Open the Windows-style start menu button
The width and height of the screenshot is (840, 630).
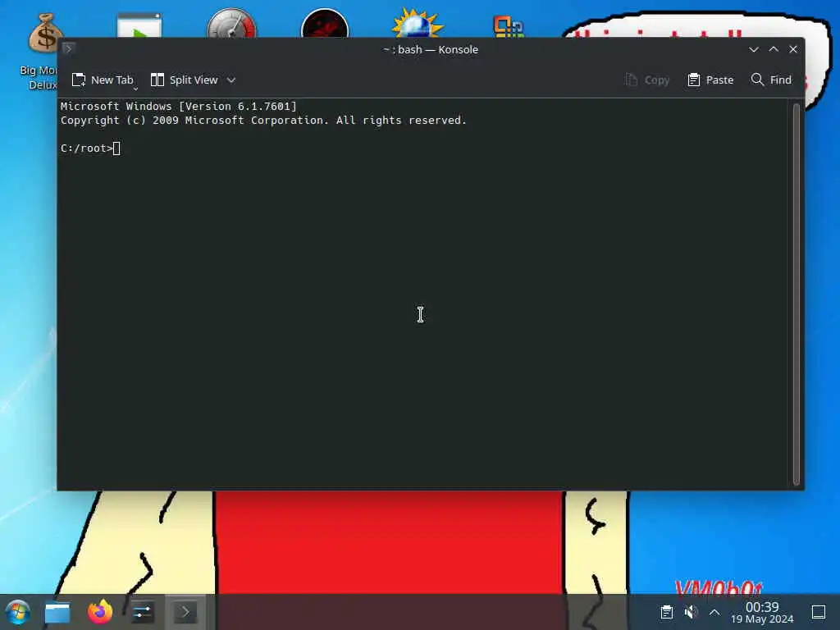[x=18, y=612]
